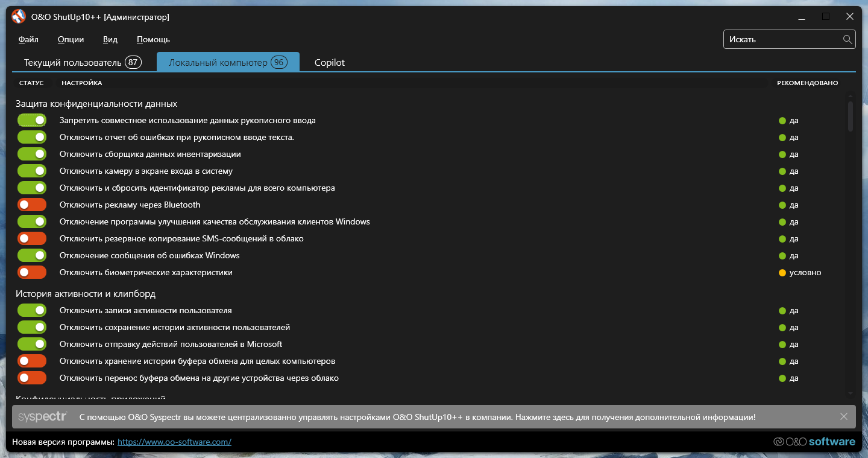Toggle 'Отключение сообщения об ошибках Windows'
868x458 pixels.
click(32, 255)
